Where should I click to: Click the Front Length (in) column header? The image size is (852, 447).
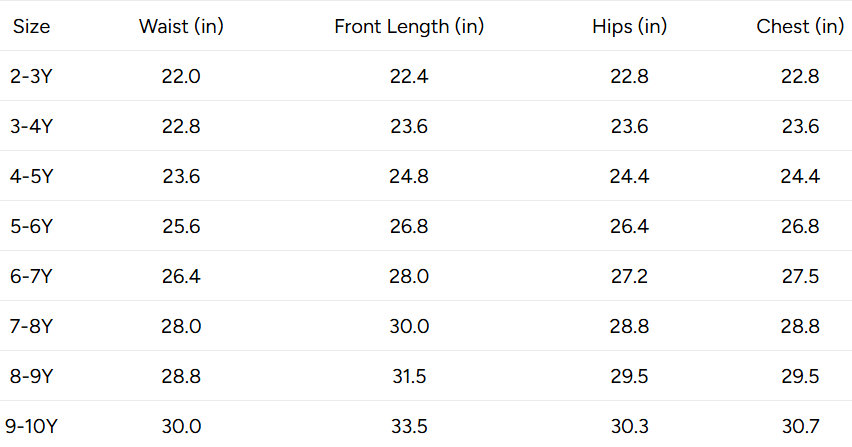[x=409, y=26]
